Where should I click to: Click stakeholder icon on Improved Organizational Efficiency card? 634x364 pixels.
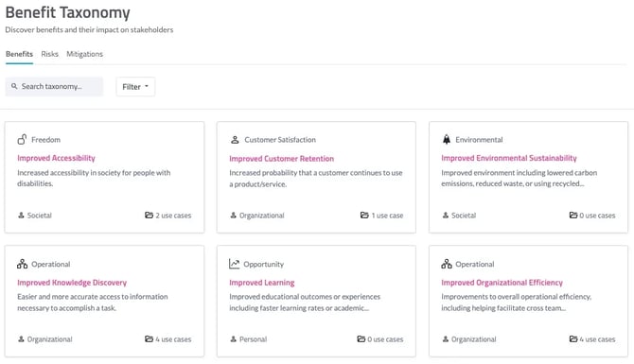(445, 339)
